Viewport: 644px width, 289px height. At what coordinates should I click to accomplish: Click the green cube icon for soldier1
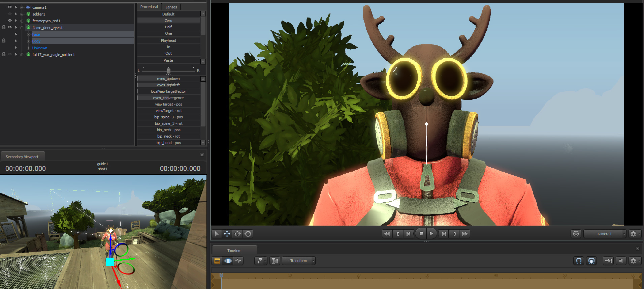[28, 14]
